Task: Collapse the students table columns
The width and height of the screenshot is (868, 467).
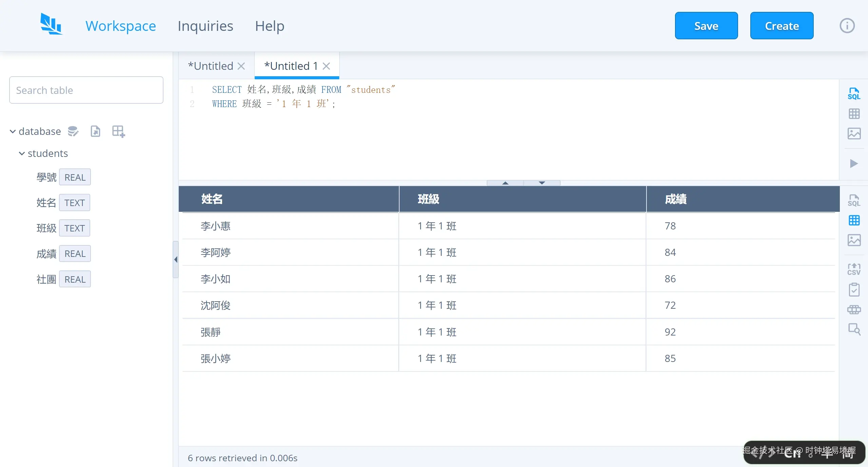Action: pyautogui.click(x=22, y=153)
